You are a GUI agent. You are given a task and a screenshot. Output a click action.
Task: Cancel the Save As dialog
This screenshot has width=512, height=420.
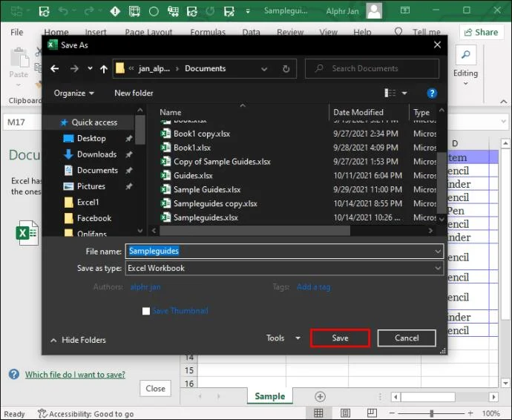point(407,338)
